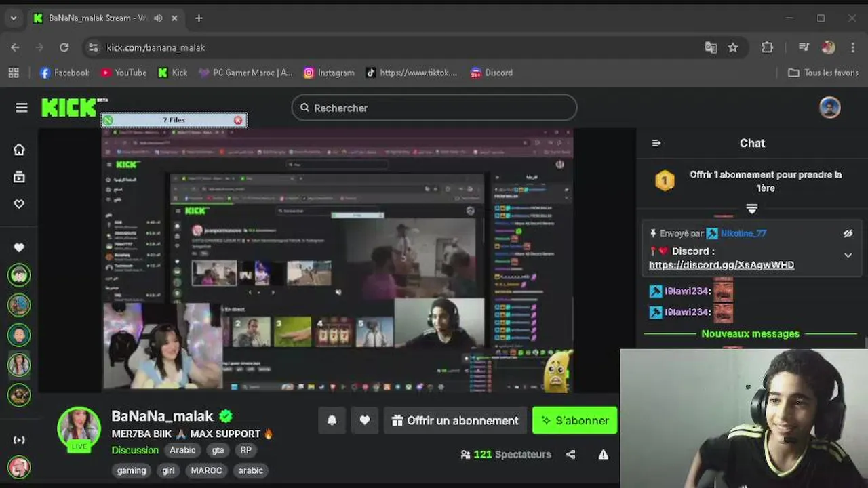This screenshot has height=488, width=868.
Task: Click Offrir un abonnement button
Action: coord(455,420)
